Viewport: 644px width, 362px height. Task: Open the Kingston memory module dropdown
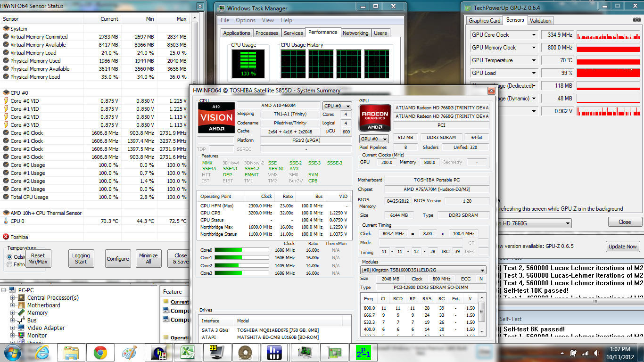pyautogui.click(x=423, y=270)
